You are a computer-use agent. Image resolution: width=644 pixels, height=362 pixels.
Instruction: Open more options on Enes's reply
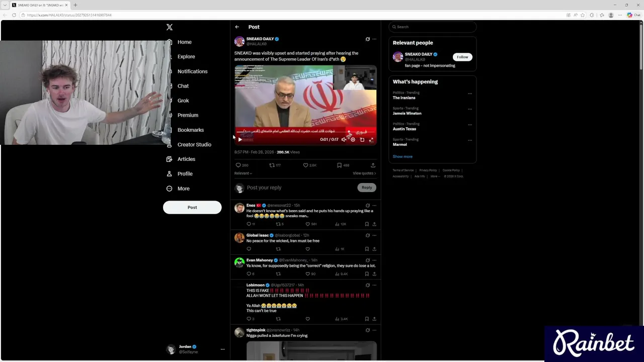pos(374,206)
